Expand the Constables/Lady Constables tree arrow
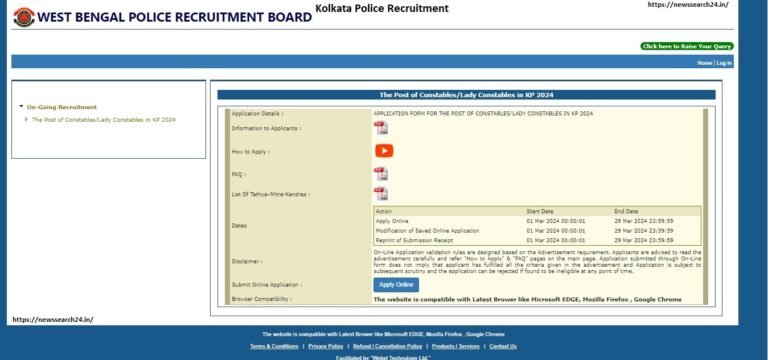Viewport: 768px width, 360px height. pos(26,119)
